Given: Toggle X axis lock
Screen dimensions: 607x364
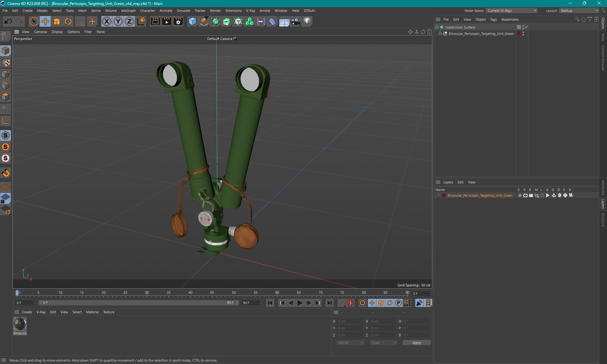Looking at the screenshot, I should coord(107,22).
